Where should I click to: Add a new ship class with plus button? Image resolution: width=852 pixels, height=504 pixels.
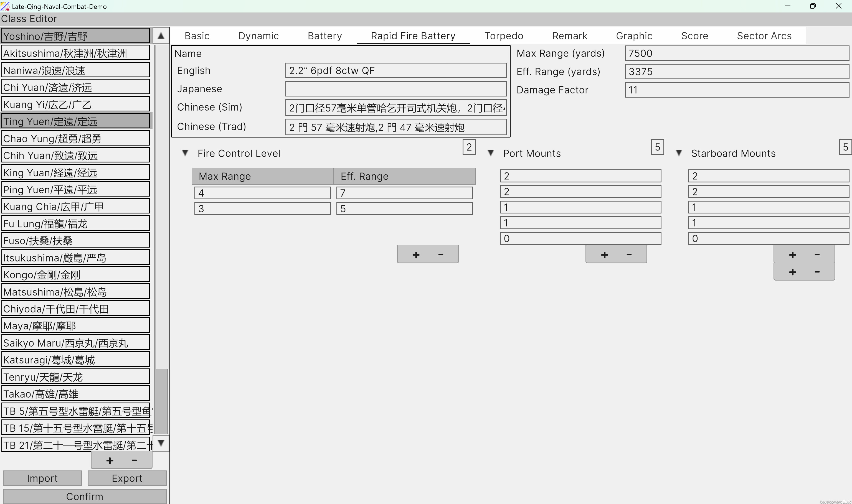tap(109, 460)
